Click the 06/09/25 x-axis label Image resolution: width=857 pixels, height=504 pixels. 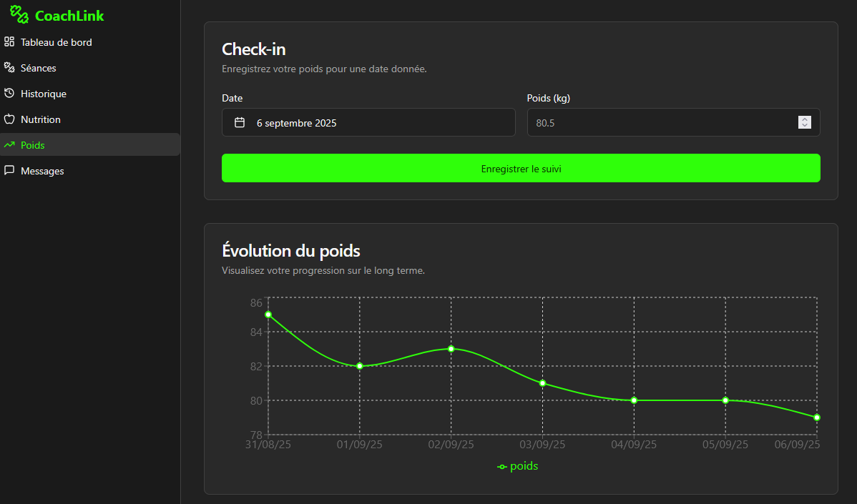coord(798,445)
